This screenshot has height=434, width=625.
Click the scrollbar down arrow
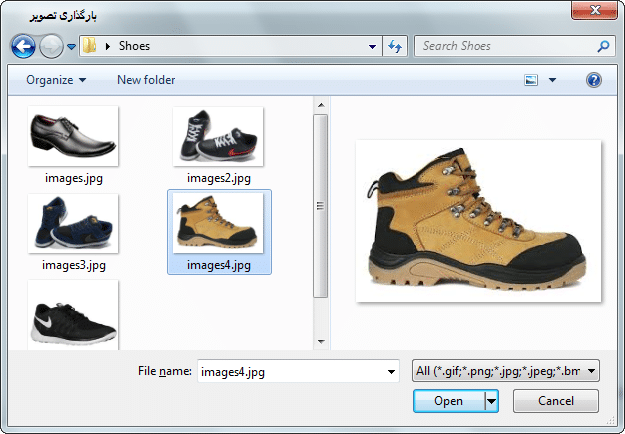pyautogui.click(x=321, y=342)
